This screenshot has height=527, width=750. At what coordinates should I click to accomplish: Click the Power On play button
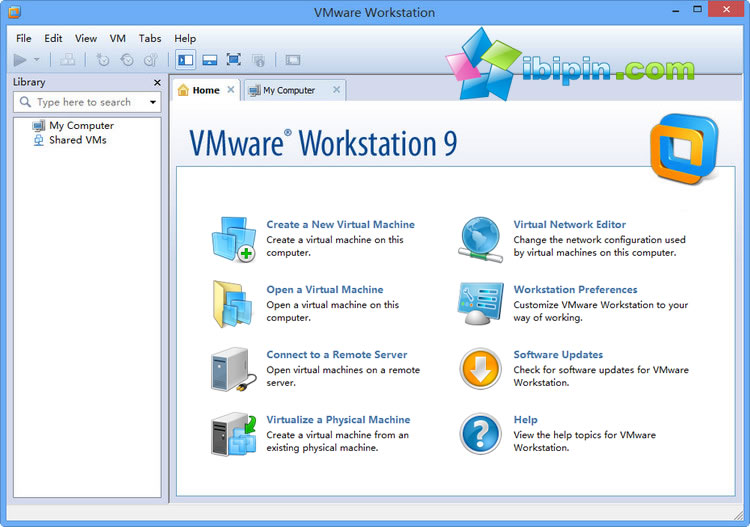click(20, 60)
